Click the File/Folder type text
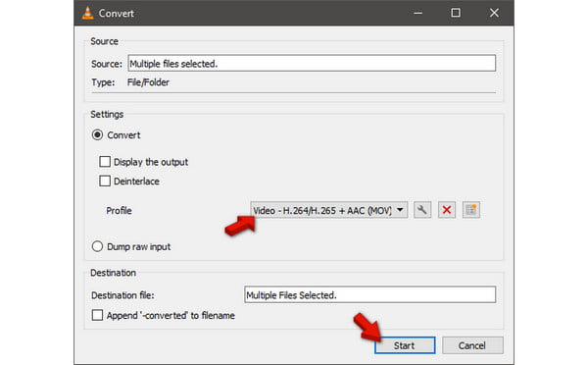Screen dimensions: 588x365 148,82
